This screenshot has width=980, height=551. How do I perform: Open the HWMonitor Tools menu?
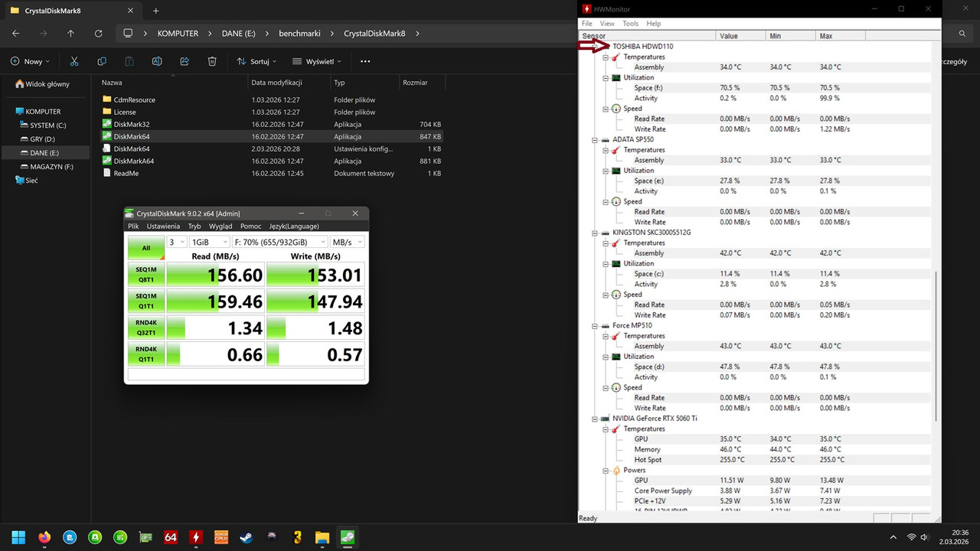click(x=630, y=24)
